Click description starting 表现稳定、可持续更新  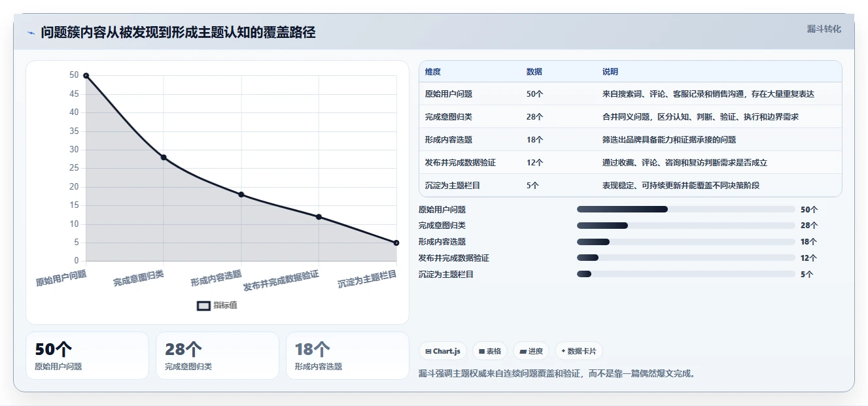tap(681, 186)
